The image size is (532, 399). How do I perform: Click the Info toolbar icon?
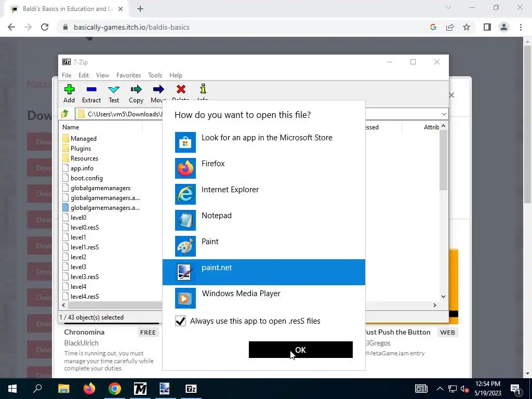point(203,89)
